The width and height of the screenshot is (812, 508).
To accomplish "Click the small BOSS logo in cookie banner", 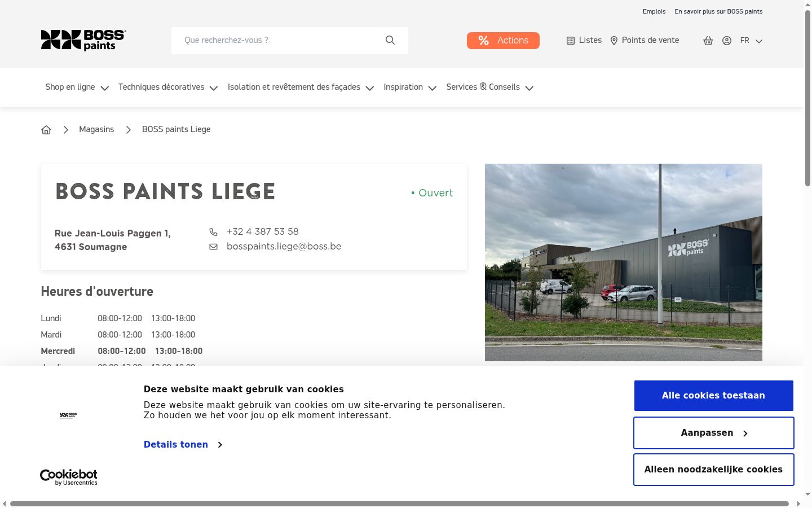I will pyautogui.click(x=68, y=415).
